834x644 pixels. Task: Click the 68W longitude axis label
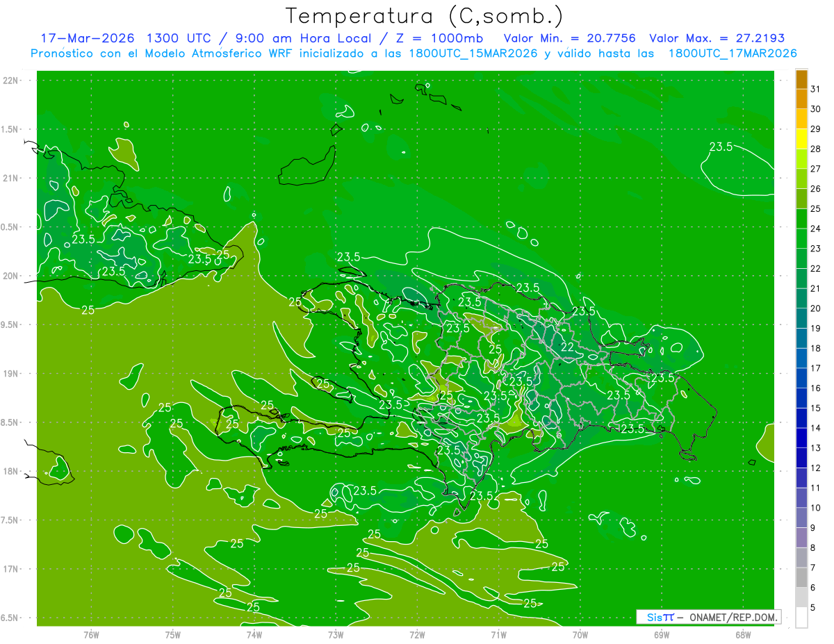point(743,635)
